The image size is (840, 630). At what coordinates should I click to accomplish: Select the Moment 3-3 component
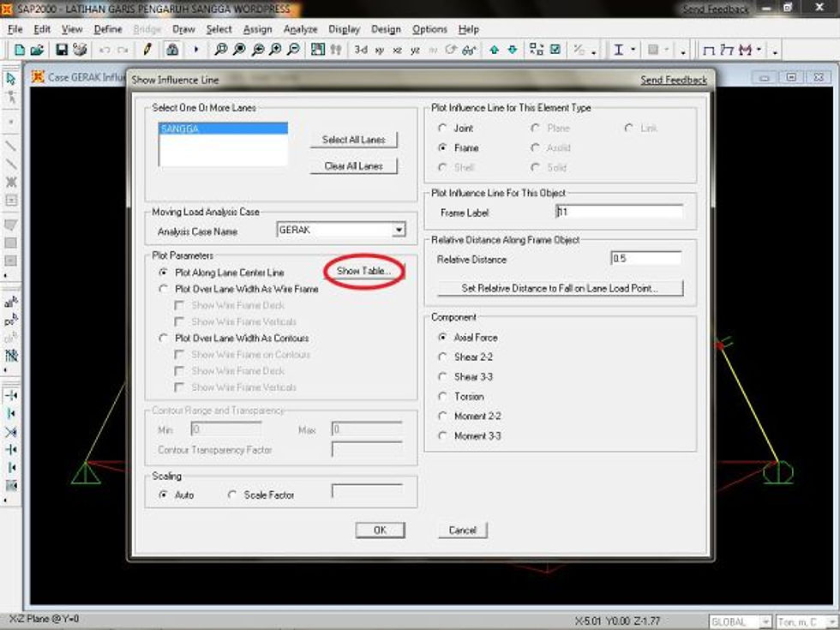(x=442, y=436)
